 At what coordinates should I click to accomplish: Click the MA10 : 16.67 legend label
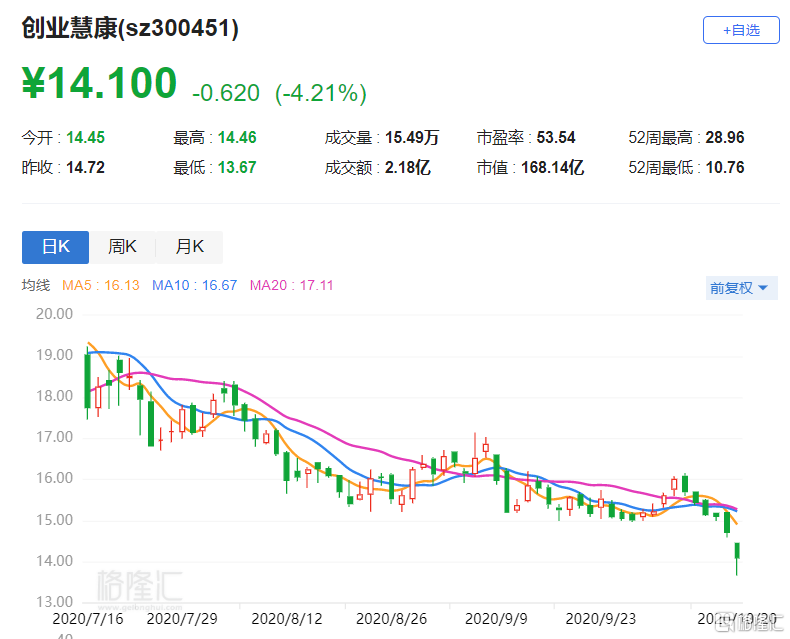[x=194, y=285]
